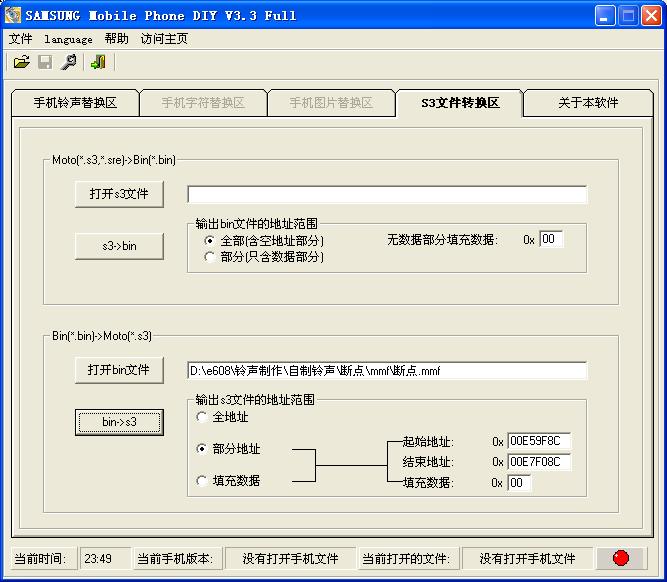Click the Bin(*.bin)->Moto(*.s3) group title
This screenshot has width=667, height=582.
[x=102, y=336]
